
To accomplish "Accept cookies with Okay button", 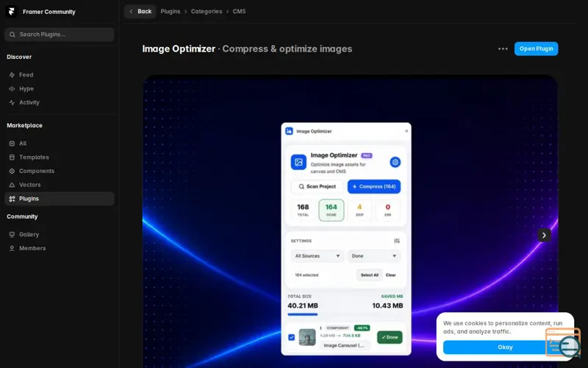I will pos(505,347).
